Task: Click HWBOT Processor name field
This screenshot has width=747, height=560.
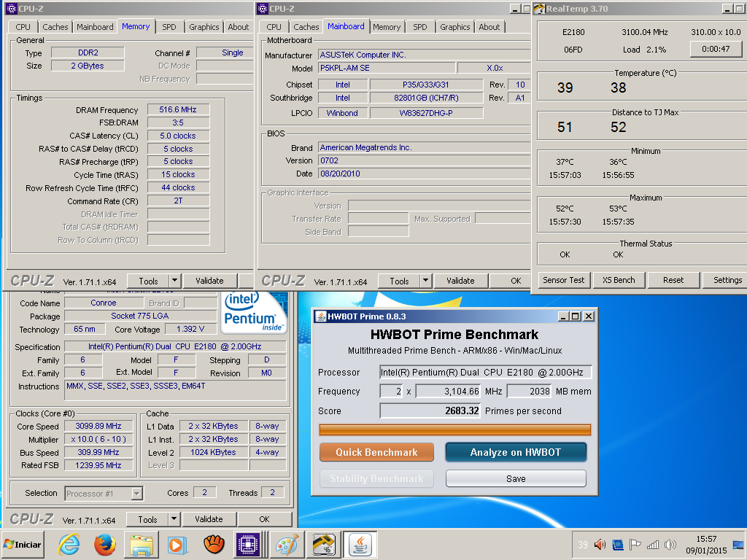Action: click(485, 373)
